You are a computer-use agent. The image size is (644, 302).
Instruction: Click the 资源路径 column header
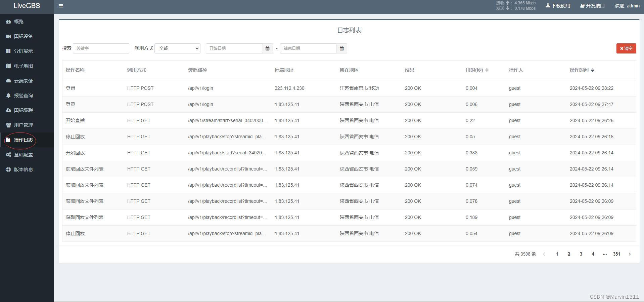coord(197,70)
